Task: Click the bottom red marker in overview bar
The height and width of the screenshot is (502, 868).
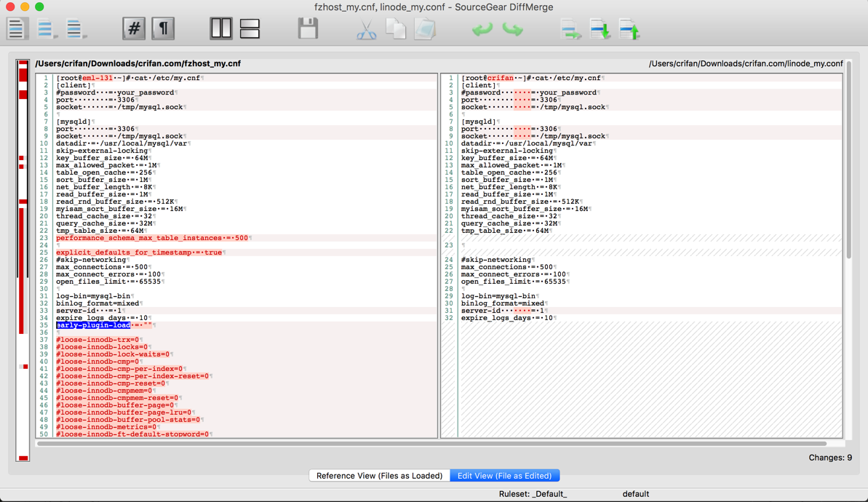Action: pyautogui.click(x=23, y=458)
